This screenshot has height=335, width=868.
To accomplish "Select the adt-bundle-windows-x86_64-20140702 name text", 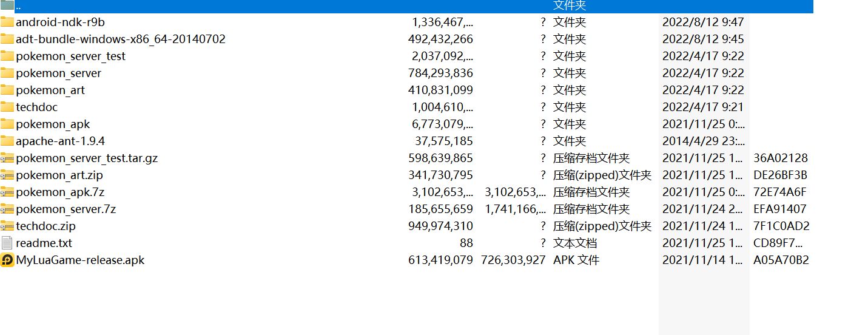I will [121, 39].
